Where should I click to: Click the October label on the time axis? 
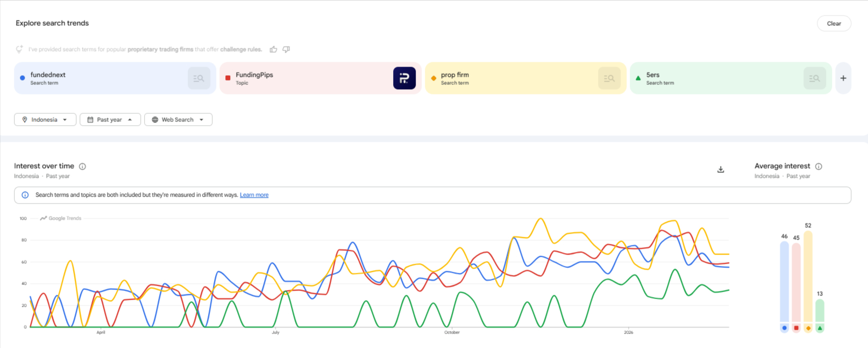(452, 332)
